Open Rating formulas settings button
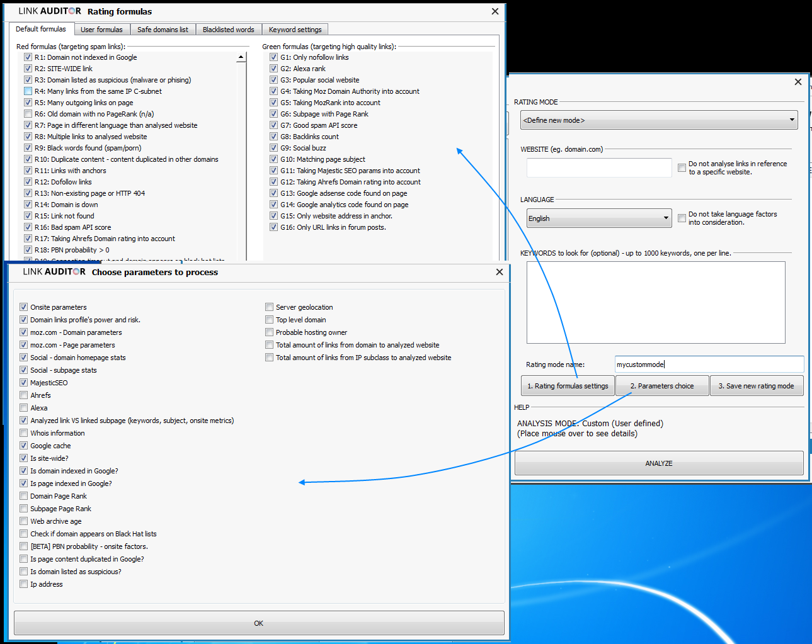 (568, 386)
